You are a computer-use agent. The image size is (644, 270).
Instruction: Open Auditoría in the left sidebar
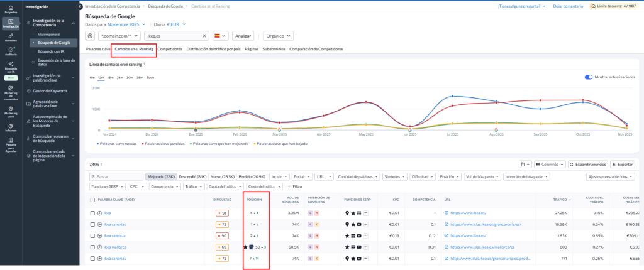pos(10,51)
